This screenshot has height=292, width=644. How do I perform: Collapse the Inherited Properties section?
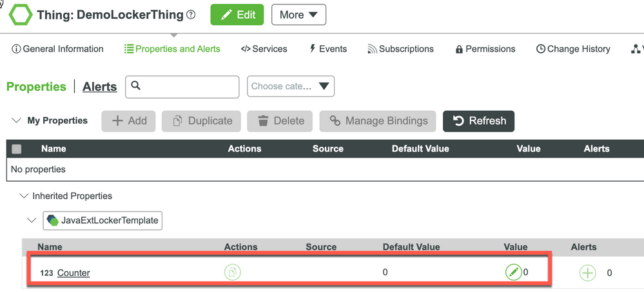click(24, 196)
